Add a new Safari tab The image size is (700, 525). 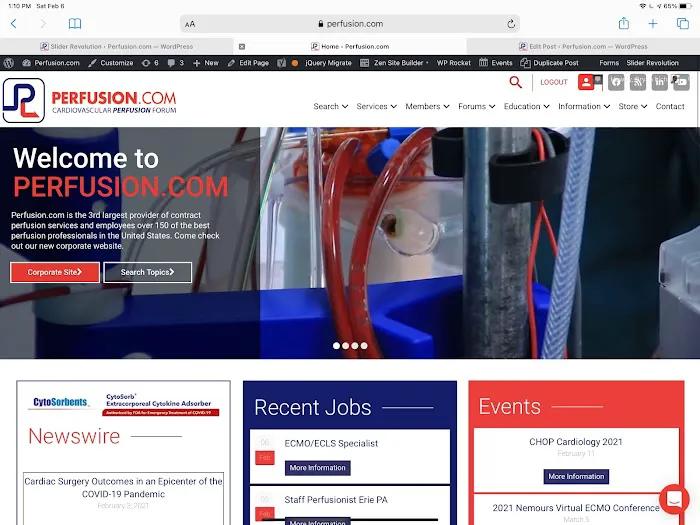[653, 24]
